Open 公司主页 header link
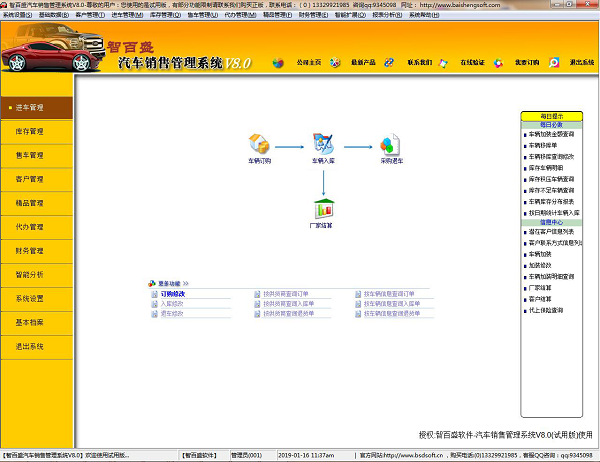Image resolution: width=600 pixels, height=462 pixels. click(309, 62)
